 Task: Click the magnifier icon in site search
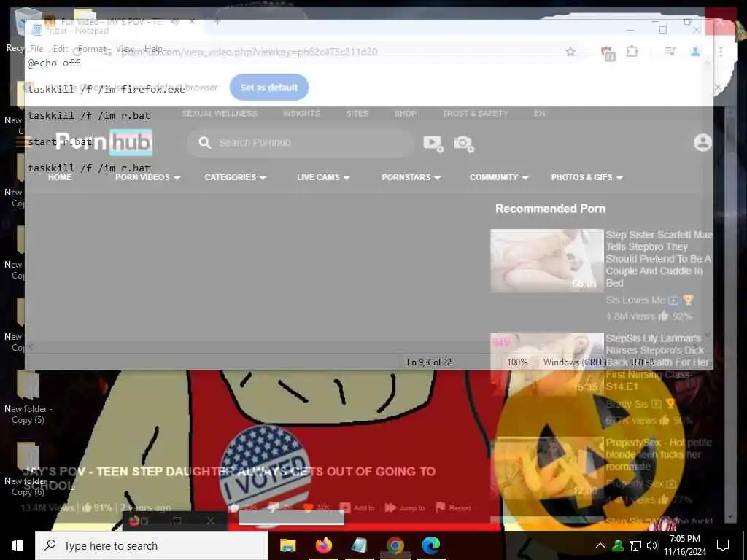205,142
